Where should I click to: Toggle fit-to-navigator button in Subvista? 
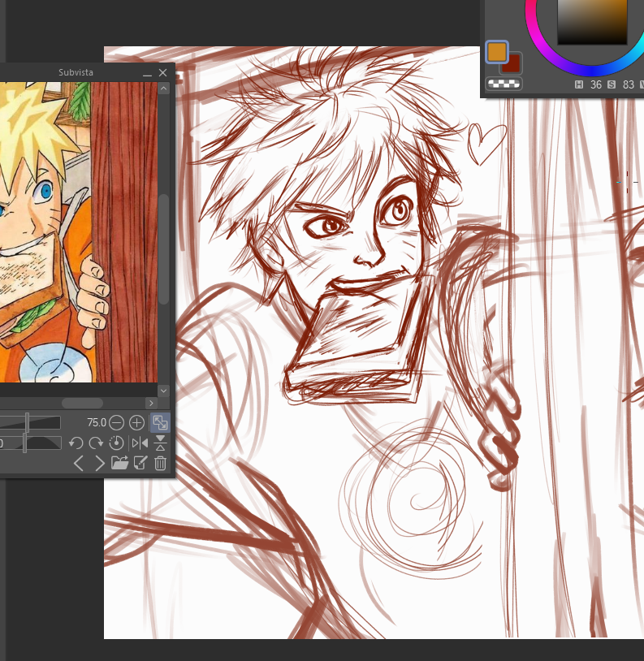click(160, 422)
